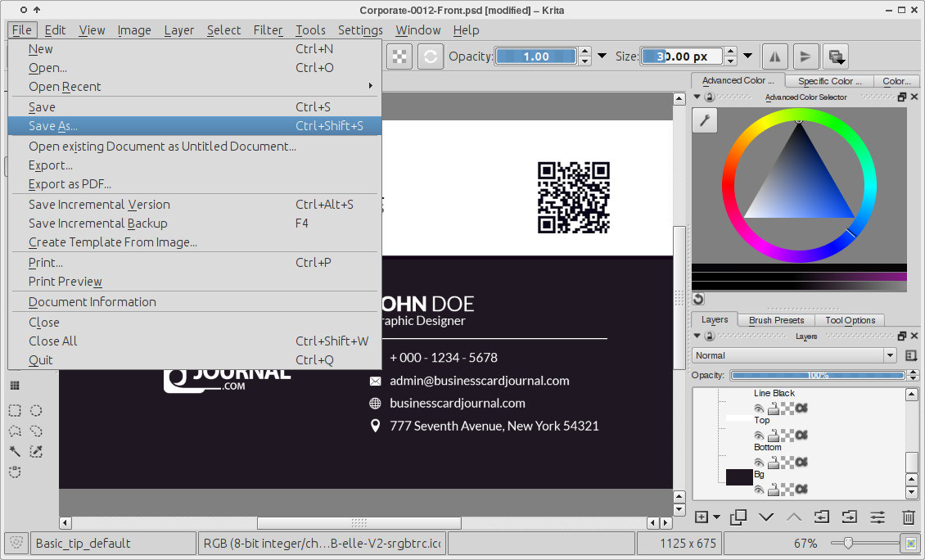The height and width of the screenshot is (560, 925).
Task: Toggle visibility of the Top layer
Action: (x=759, y=436)
